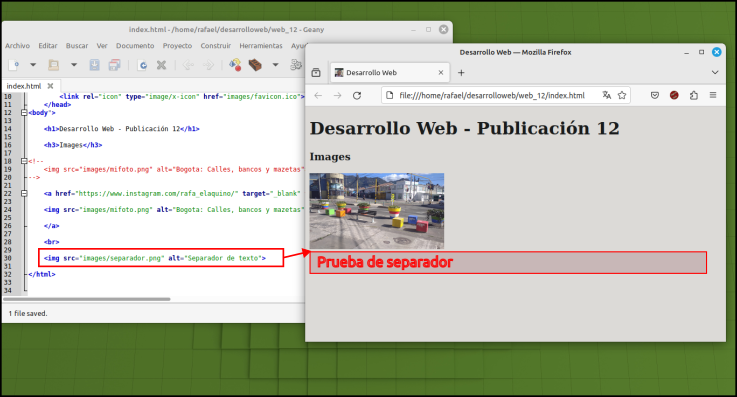
Task: Open the Herramientas menu
Action: coord(261,46)
